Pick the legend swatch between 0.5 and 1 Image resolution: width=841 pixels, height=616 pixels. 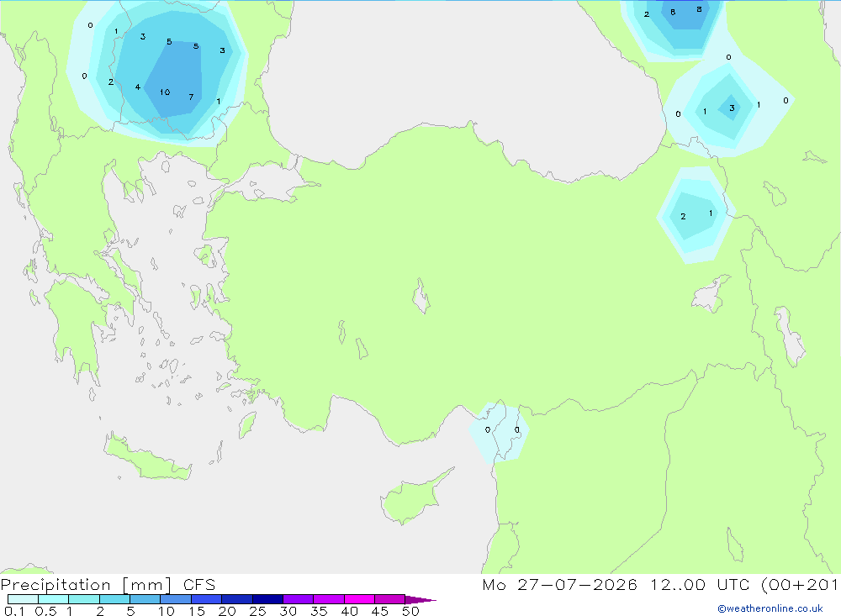click(54, 599)
